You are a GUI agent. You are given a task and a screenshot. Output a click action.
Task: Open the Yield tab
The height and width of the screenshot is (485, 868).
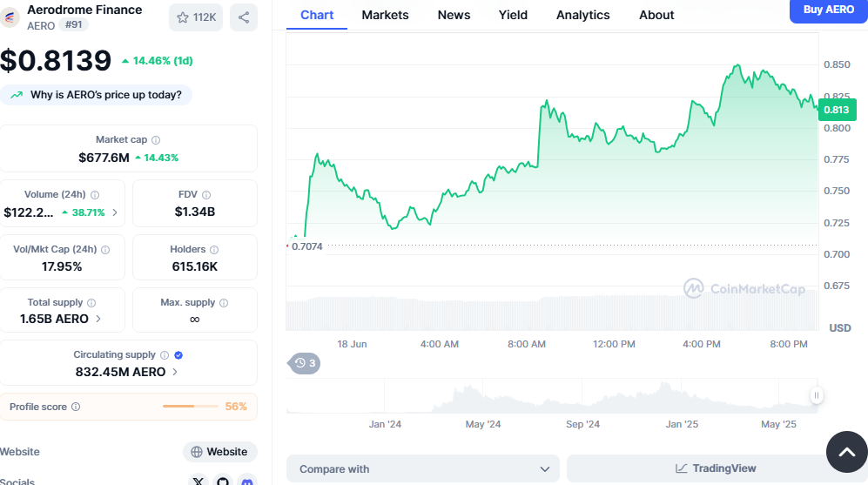(513, 15)
